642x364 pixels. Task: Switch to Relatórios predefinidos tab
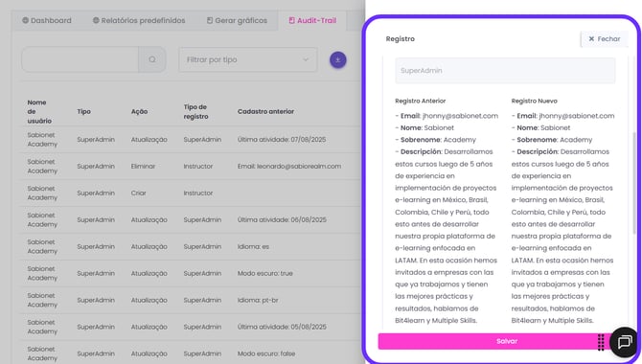[x=139, y=20]
